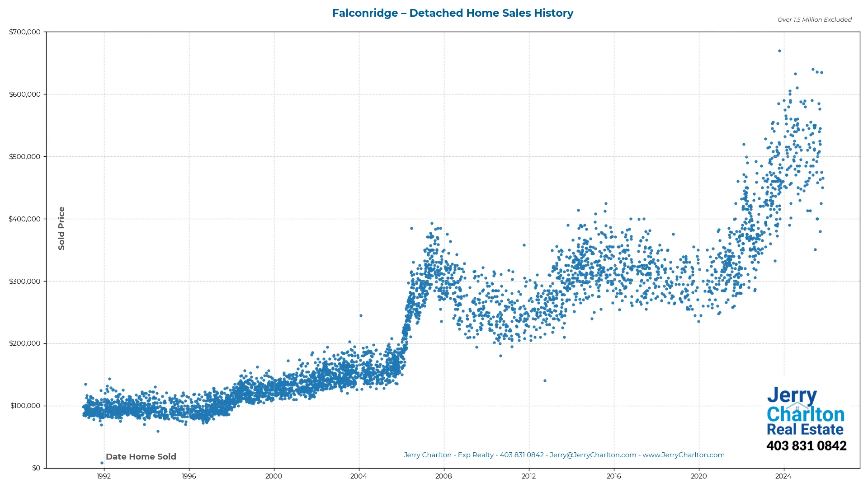Screen dimensions: 868x488
Task: Select the outlier dot near $140,000 in 2012
Action: [545, 381]
